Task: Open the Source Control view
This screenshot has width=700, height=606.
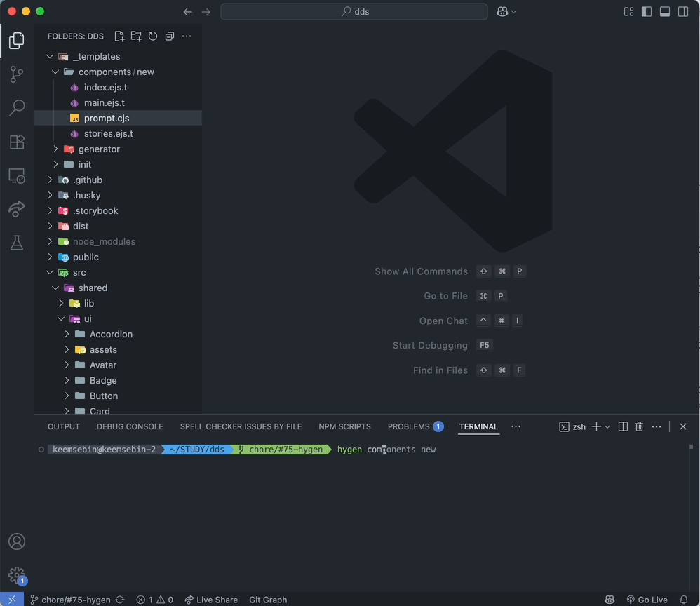Action: tap(17, 74)
